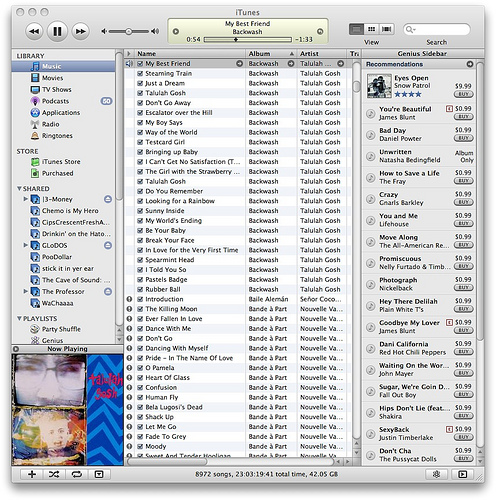Preview You're Beautiful by James Blunt
Screen dimensions: 496x500
(370, 114)
